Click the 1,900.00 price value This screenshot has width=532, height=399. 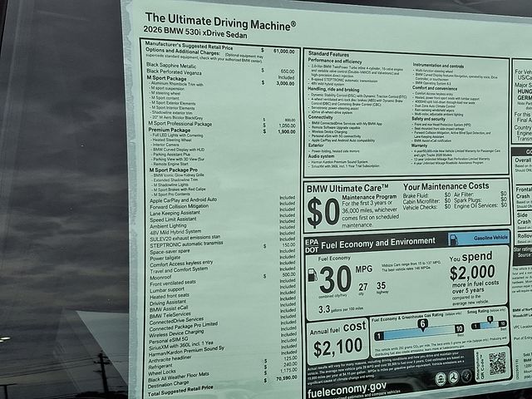[286, 131]
